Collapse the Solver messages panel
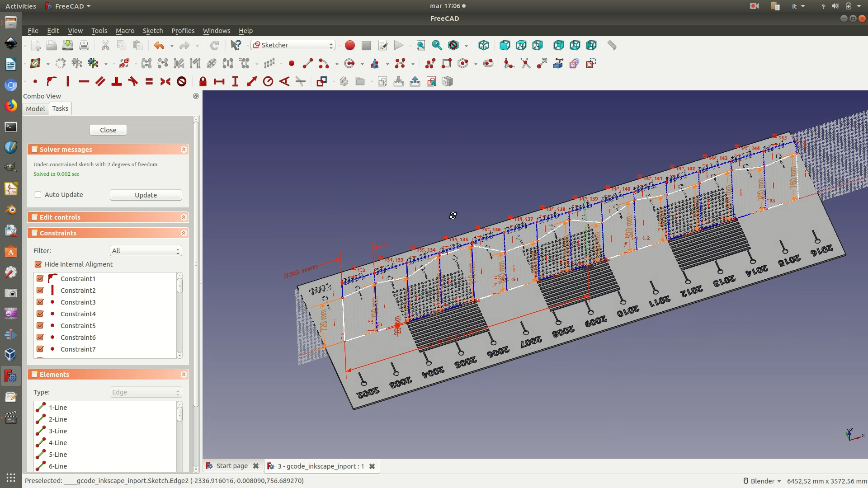The height and width of the screenshot is (488, 868). [184, 150]
